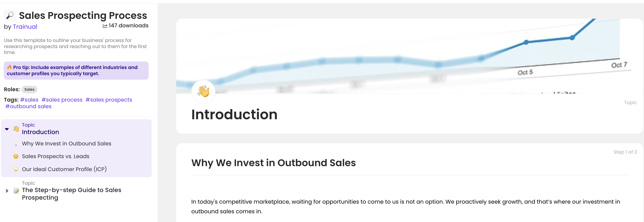Screen dimensions: 644x222
Task: Click the waving hand badge on the banner
Action: point(203,92)
